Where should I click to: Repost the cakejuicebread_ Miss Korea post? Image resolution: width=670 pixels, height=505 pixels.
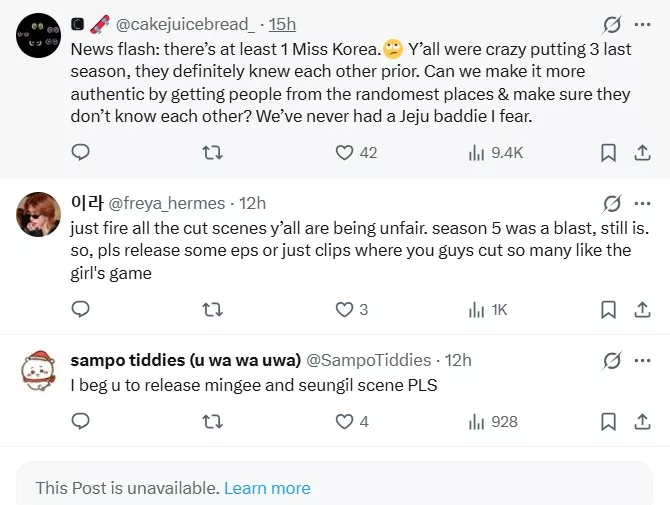click(x=212, y=152)
